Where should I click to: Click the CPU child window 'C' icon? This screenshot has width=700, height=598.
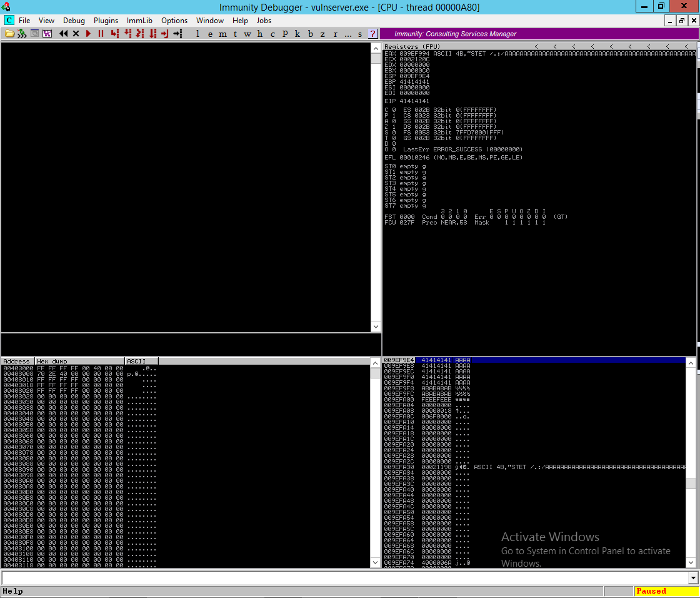pyautogui.click(x=9, y=21)
